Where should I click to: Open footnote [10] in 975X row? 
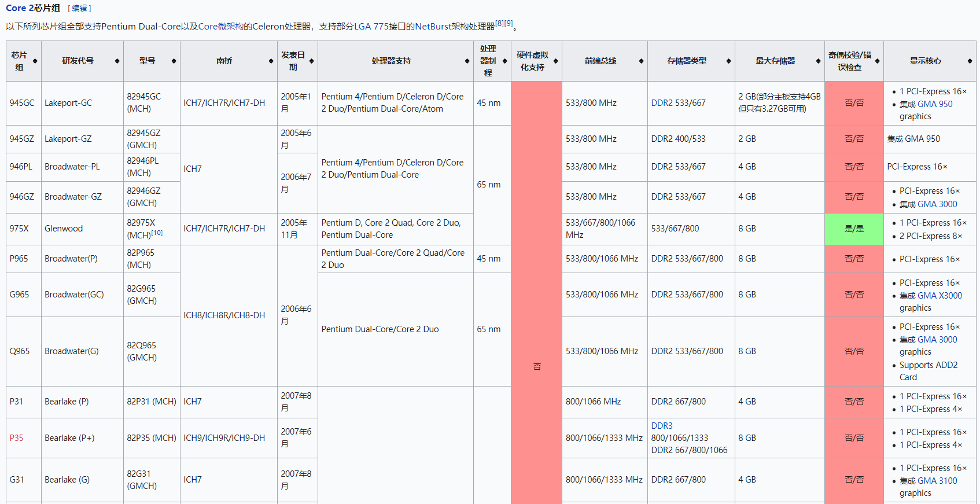point(157,233)
